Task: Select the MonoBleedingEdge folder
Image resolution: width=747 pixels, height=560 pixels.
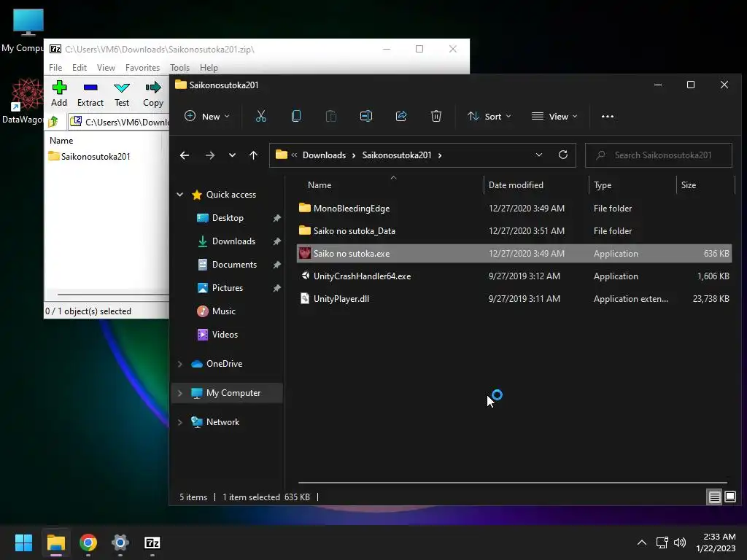Action: [514, 208]
